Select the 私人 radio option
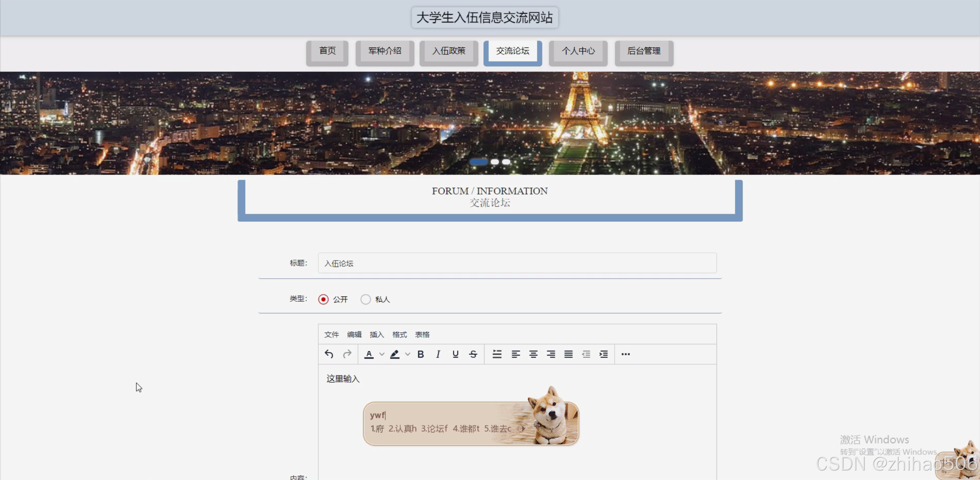 pos(366,299)
